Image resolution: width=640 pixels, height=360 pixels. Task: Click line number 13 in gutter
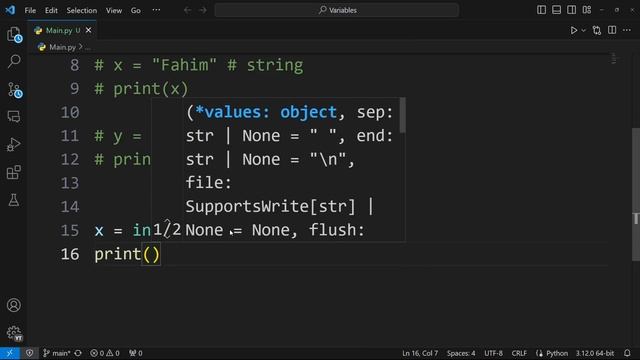tap(70, 183)
